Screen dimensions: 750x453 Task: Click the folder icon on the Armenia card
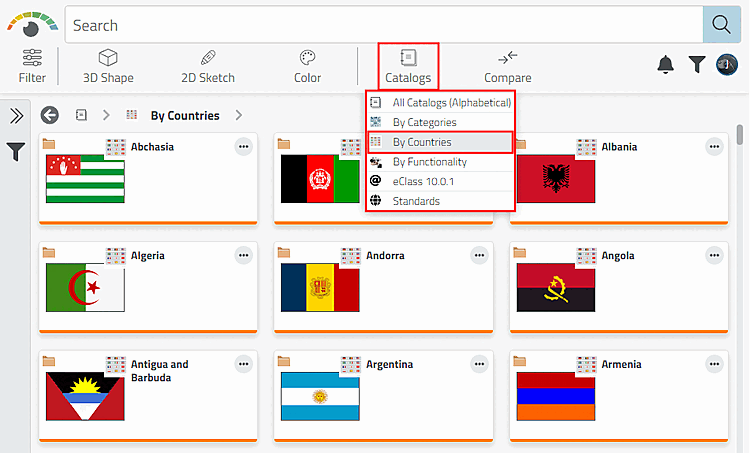point(519,361)
